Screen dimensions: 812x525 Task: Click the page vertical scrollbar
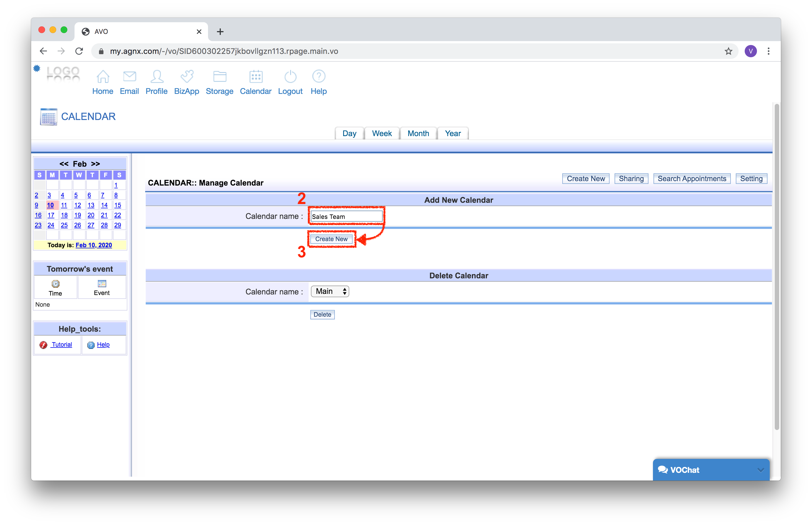(776, 266)
